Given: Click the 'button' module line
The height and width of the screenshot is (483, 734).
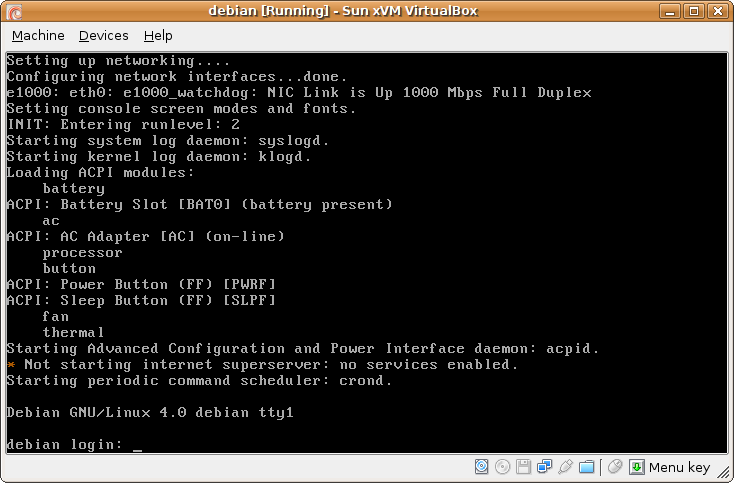Looking at the screenshot, I should tap(69, 269).
